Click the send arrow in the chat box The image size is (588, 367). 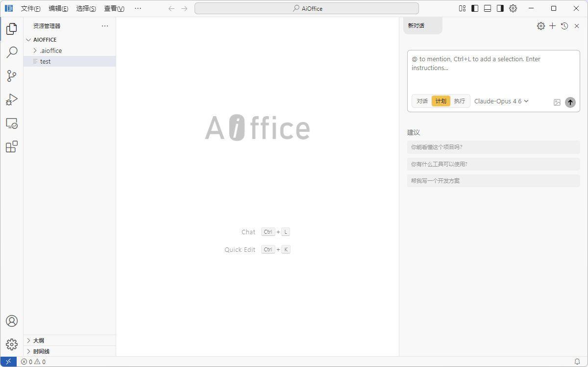(x=570, y=102)
